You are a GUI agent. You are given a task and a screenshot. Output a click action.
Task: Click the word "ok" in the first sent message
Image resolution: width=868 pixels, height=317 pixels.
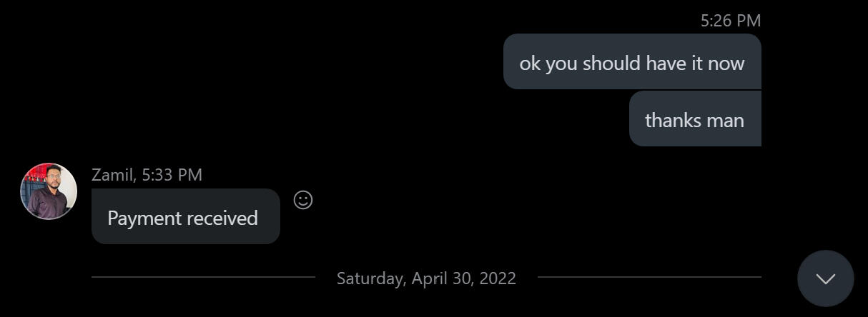click(x=530, y=63)
